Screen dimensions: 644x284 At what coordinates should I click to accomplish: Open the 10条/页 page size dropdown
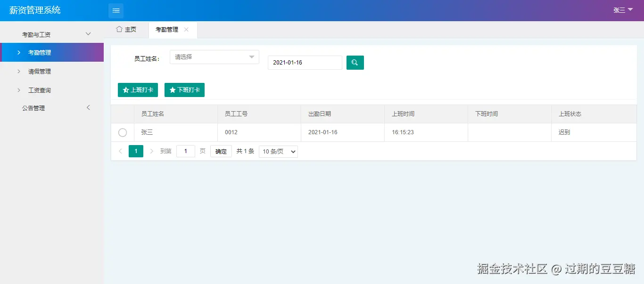tap(278, 151)
